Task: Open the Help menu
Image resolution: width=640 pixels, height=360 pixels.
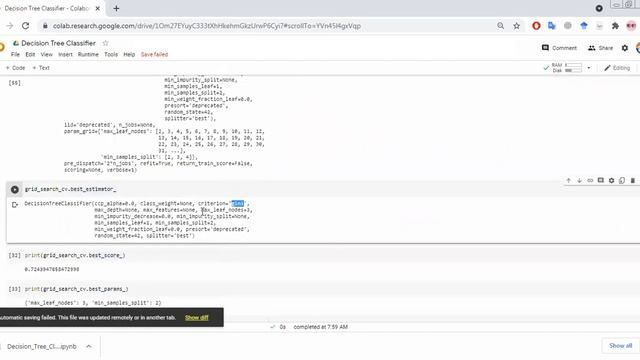Action: coord(129,54)
